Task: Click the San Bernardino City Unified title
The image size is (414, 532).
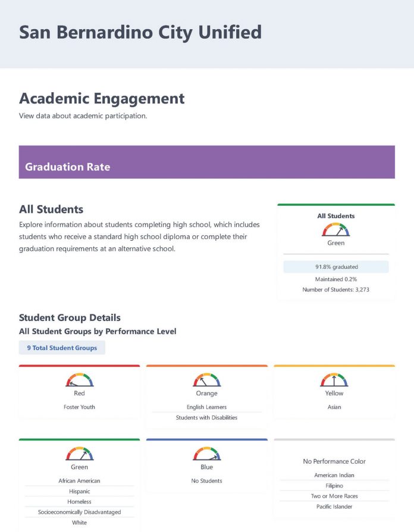Action: click(140, 33)
